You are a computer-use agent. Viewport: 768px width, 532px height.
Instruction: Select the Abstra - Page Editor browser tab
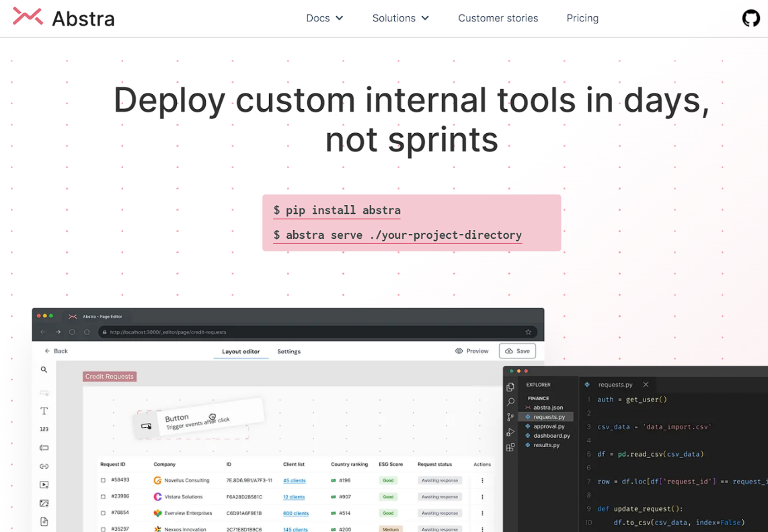[x=95, y=317]
